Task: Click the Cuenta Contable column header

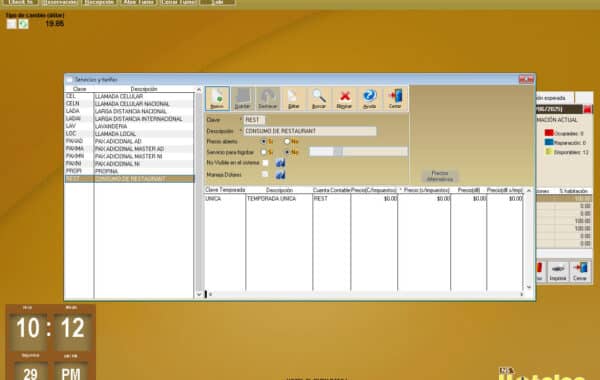Action: [x=331, y=190]
